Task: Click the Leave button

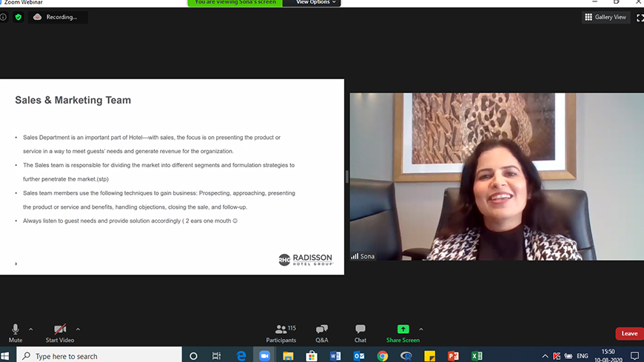Action: click(629, 334)
